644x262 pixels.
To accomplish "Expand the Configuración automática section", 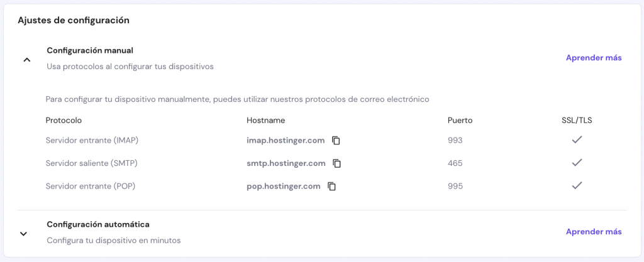I will coord(24,234).
